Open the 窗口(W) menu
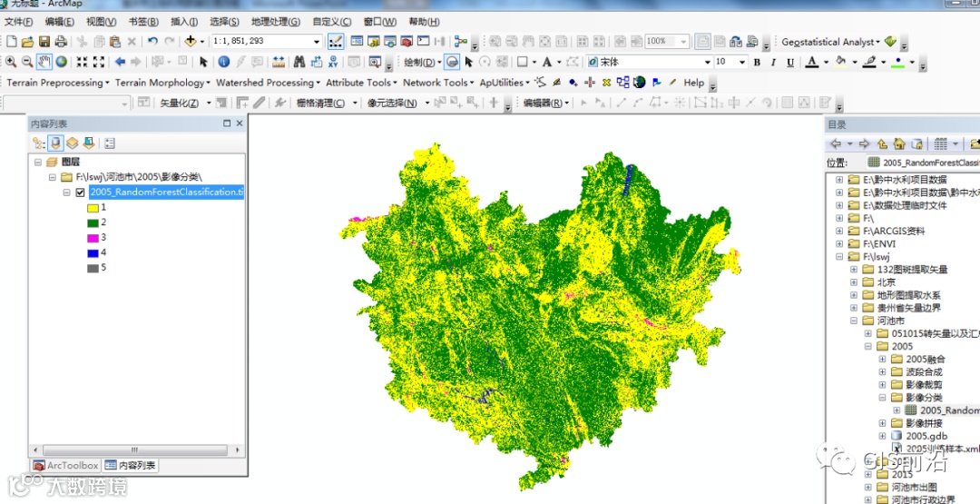 pos(380,22)
